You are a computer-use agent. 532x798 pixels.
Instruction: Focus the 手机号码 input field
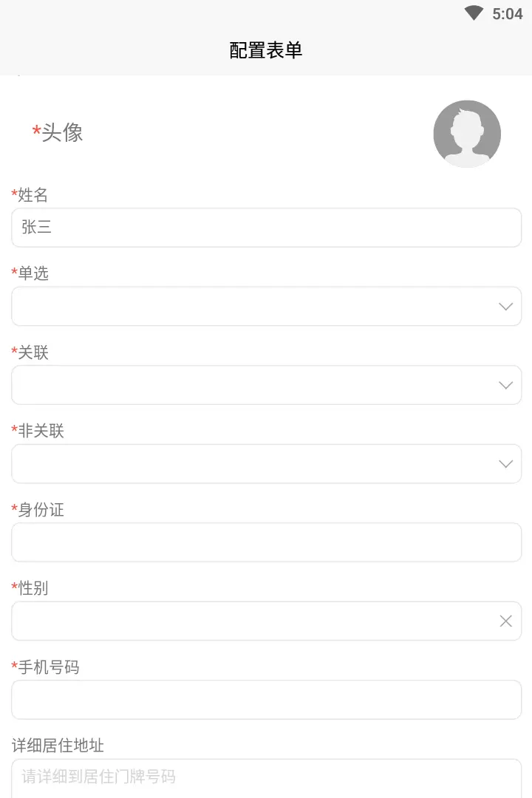pos(266,700)
